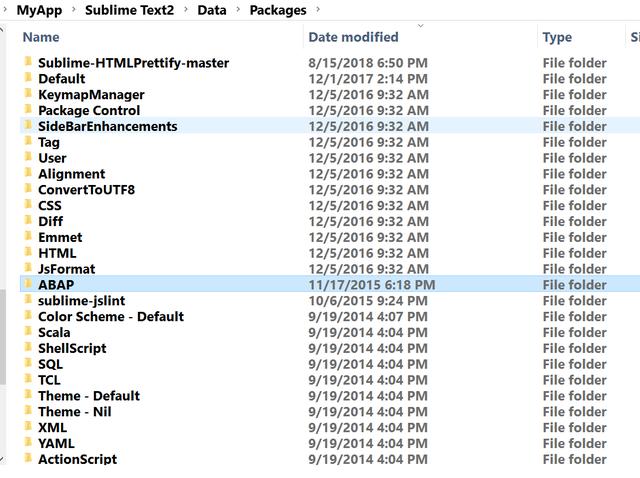Screen dimensions: 640x478
Task: Select the ActionScript folder name
Action: [78, 459]
